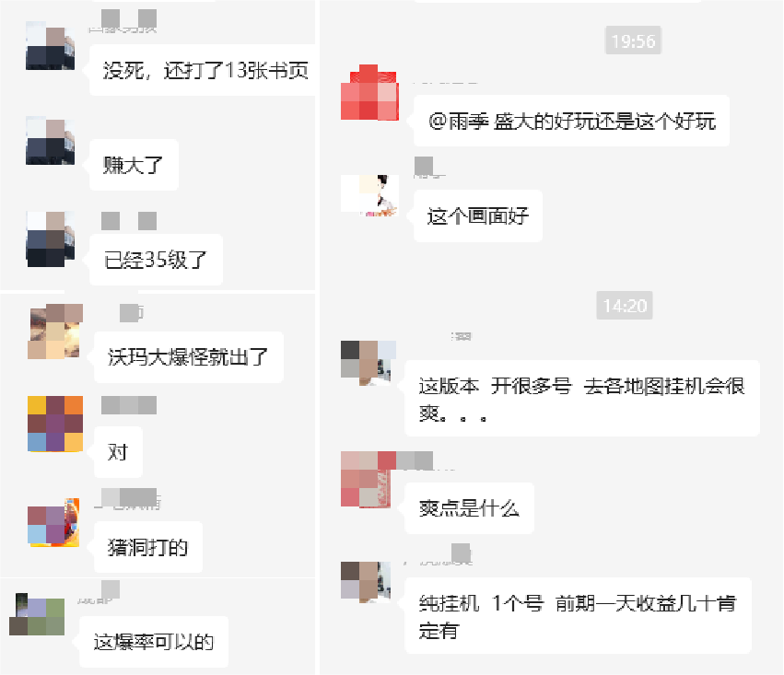Click avatar next to '赚大了' message

pyautogui.click(x=50, y=140)
